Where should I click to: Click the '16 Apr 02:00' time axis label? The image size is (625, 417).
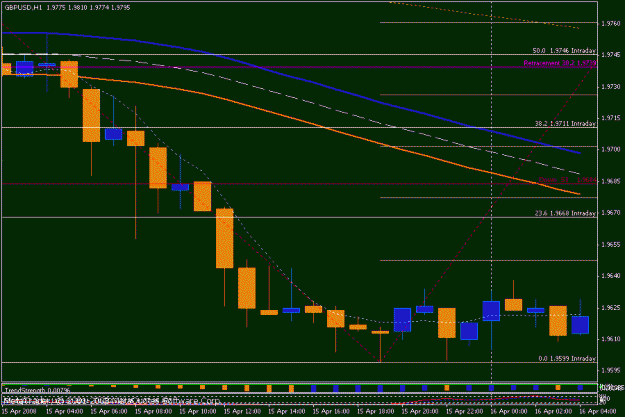tap(554, 411)
